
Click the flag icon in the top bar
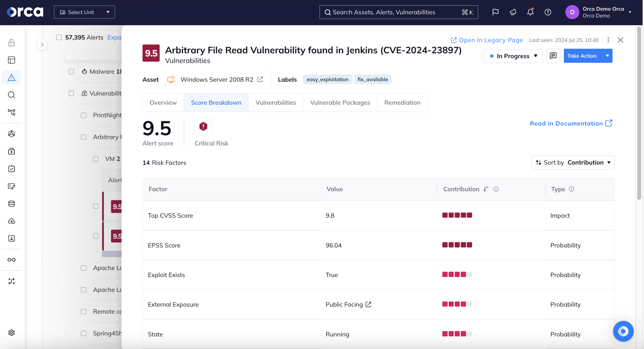point(495,12)
